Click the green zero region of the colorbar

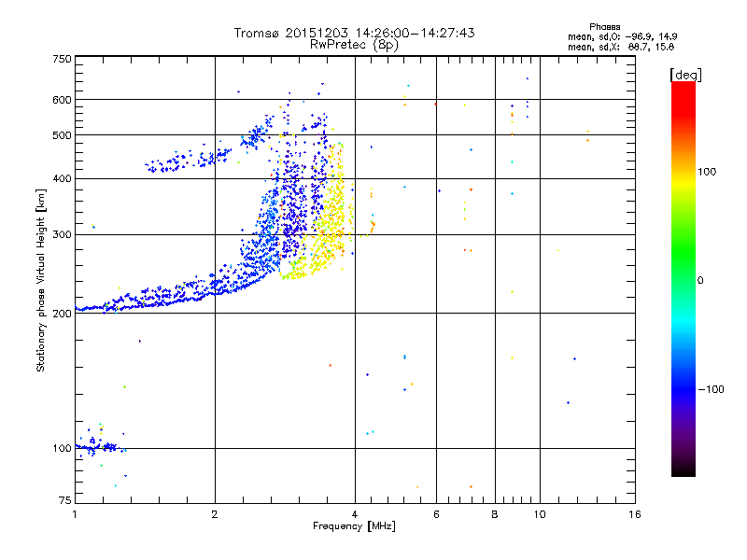[684, 280]
